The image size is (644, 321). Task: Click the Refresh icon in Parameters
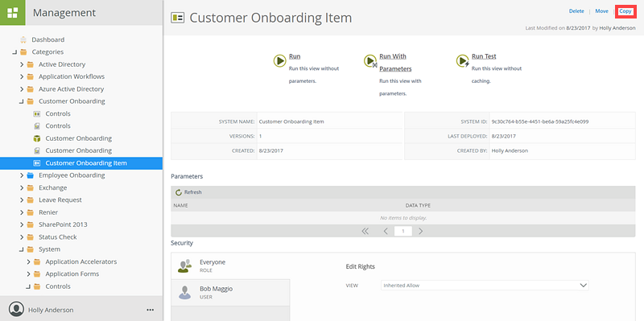(x=179, y=192)
